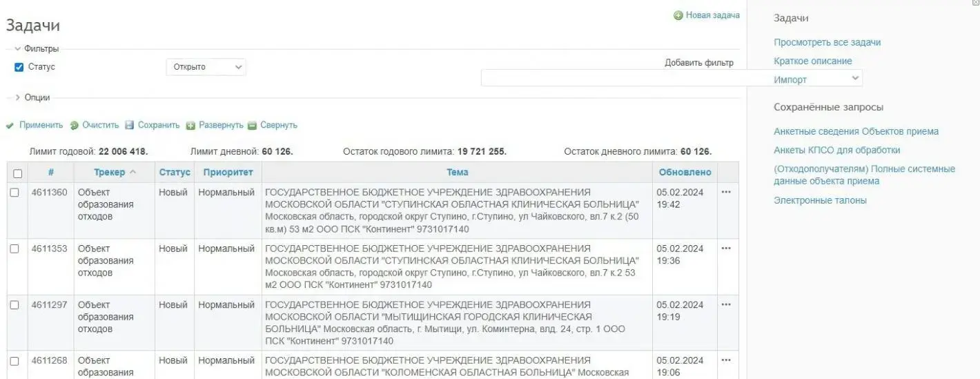Check the box for task 4611297
Image resolution: width=980 pixels, height=379 pixels.
(14, 304)
